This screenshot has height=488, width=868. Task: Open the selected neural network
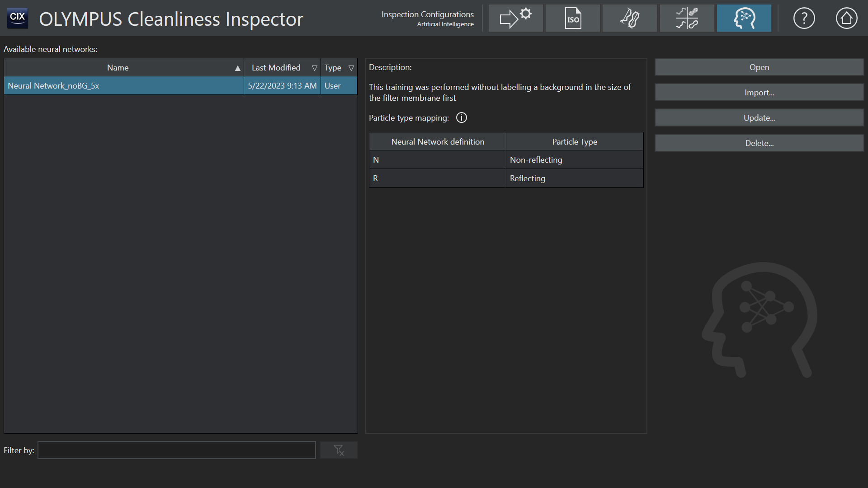point(759,67)
